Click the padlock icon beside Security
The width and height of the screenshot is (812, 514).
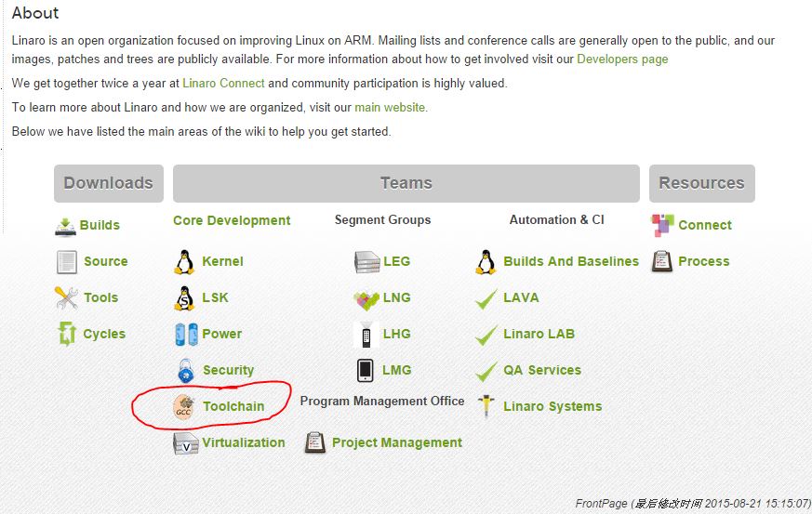coord(186,371)
